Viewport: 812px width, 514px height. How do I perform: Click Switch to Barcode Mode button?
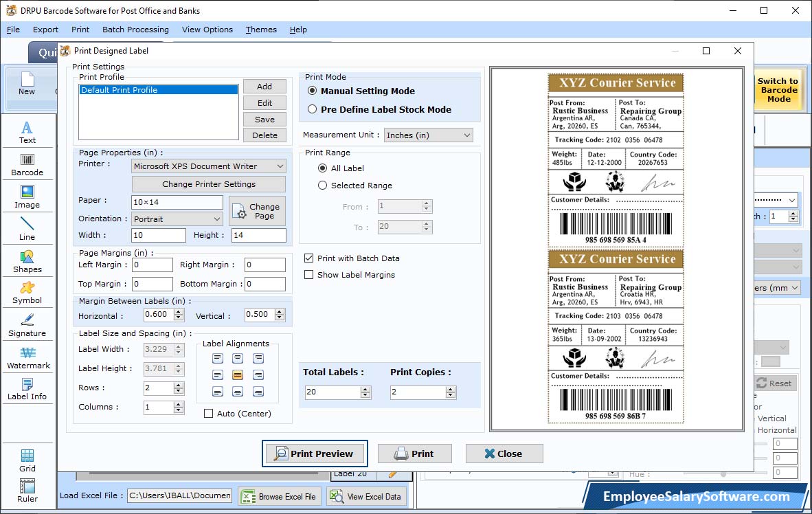pos(778,90)
